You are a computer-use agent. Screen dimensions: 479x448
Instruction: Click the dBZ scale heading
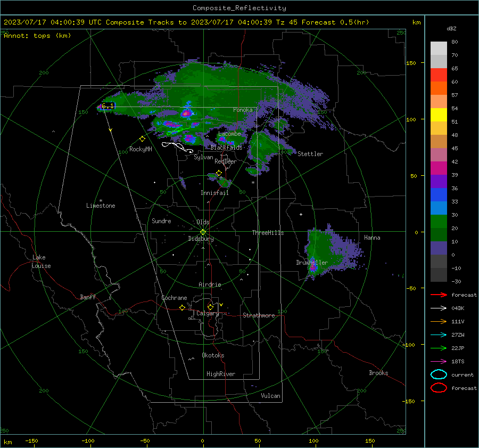(451, 28)
